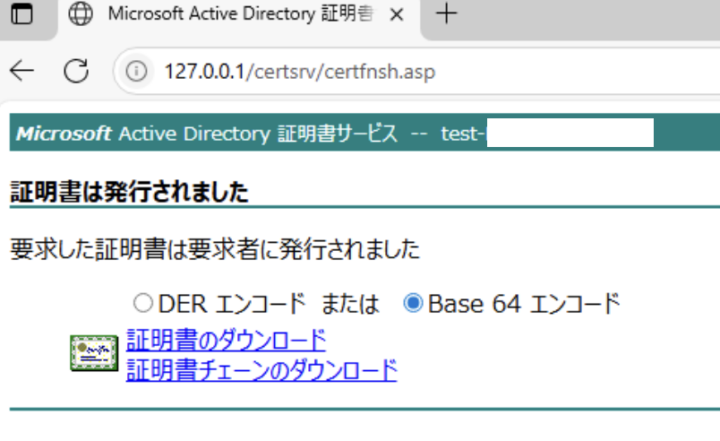Click the 証明書のダウンロード link

tap(226, 340)
